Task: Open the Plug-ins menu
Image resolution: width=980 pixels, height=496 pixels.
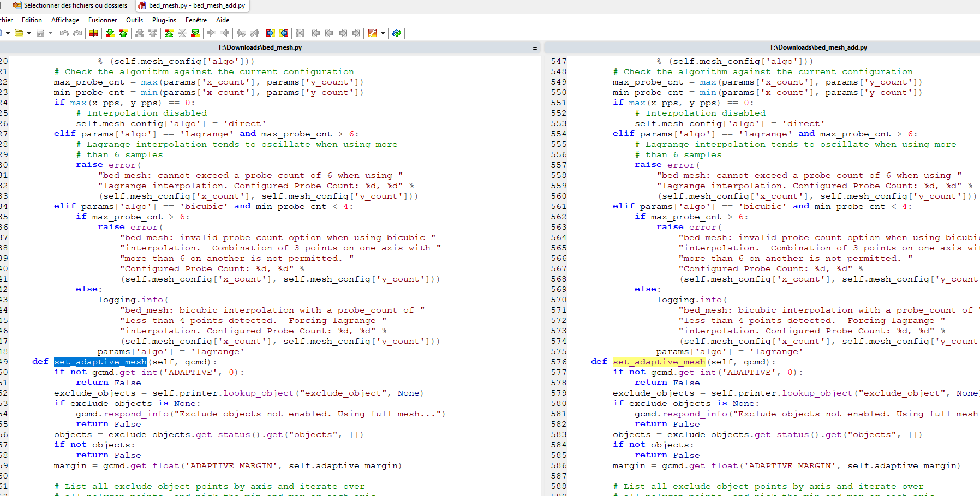Action: (164, 20)
